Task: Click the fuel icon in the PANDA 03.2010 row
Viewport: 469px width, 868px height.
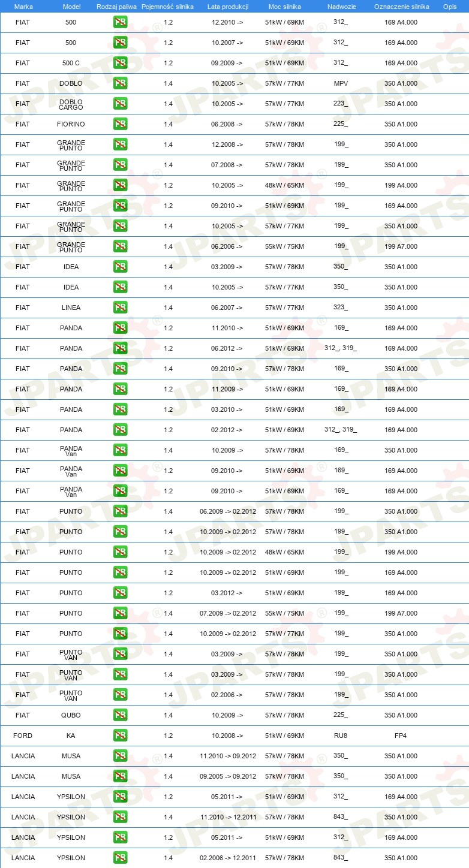Action: pyautogui.click(x=120, y=409)
